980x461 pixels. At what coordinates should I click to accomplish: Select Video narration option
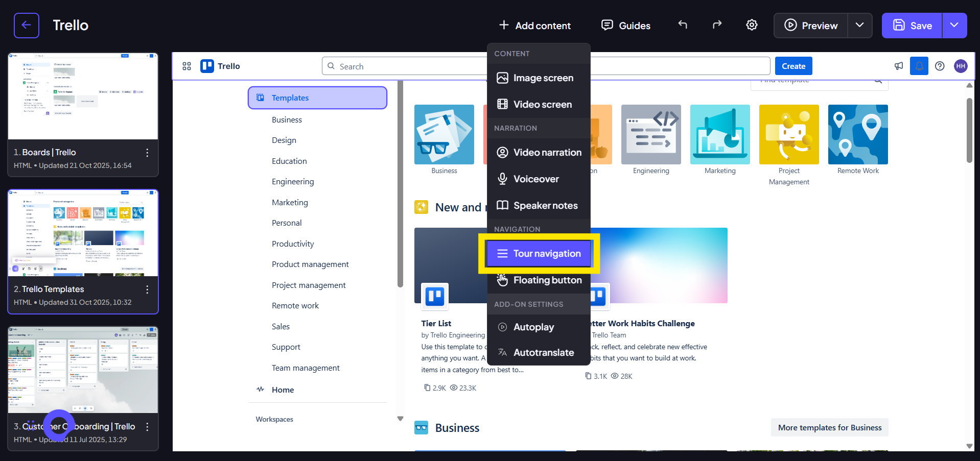tap(539, 153)
